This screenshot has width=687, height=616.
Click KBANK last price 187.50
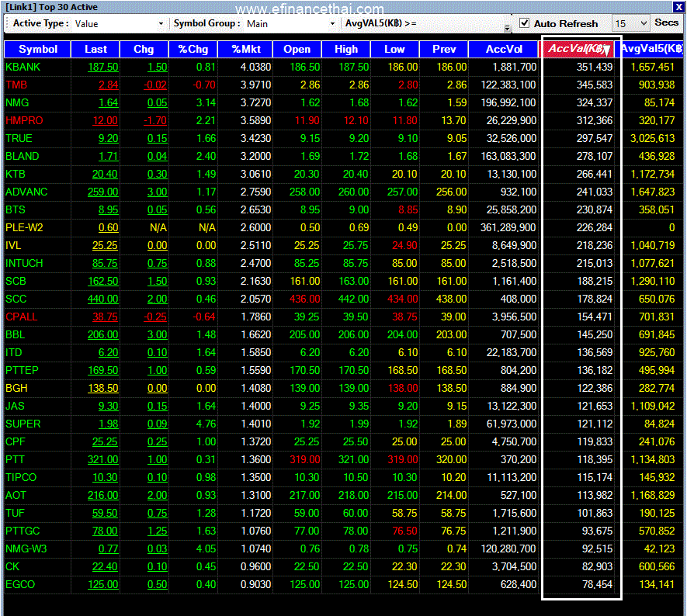[103, 67]
